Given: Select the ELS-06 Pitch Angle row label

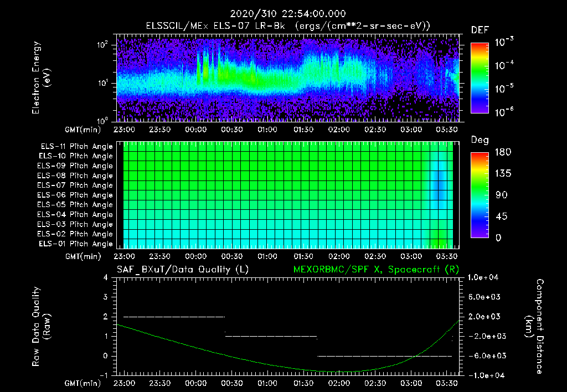Looking at the screenshot, I should click(x=75, y=195).
